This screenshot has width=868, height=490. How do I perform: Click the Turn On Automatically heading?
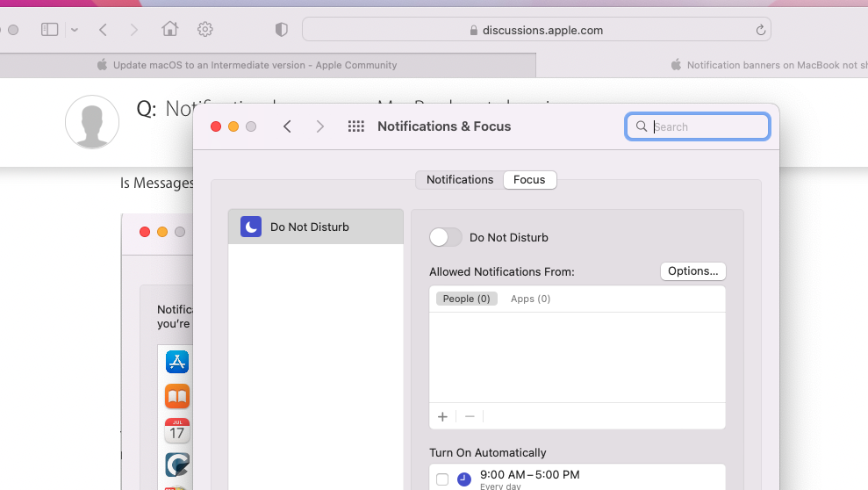click(488, 453)
